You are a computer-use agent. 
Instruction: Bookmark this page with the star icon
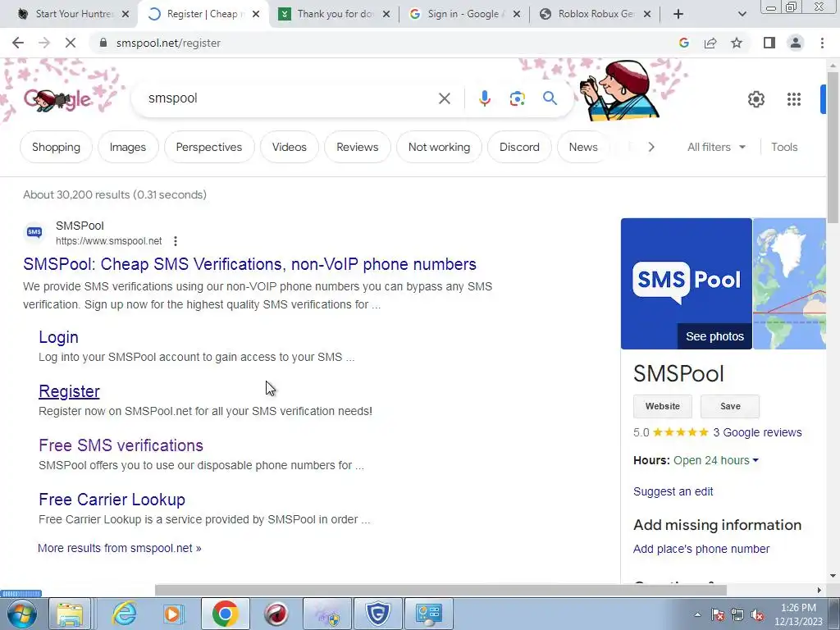[737, 43]
